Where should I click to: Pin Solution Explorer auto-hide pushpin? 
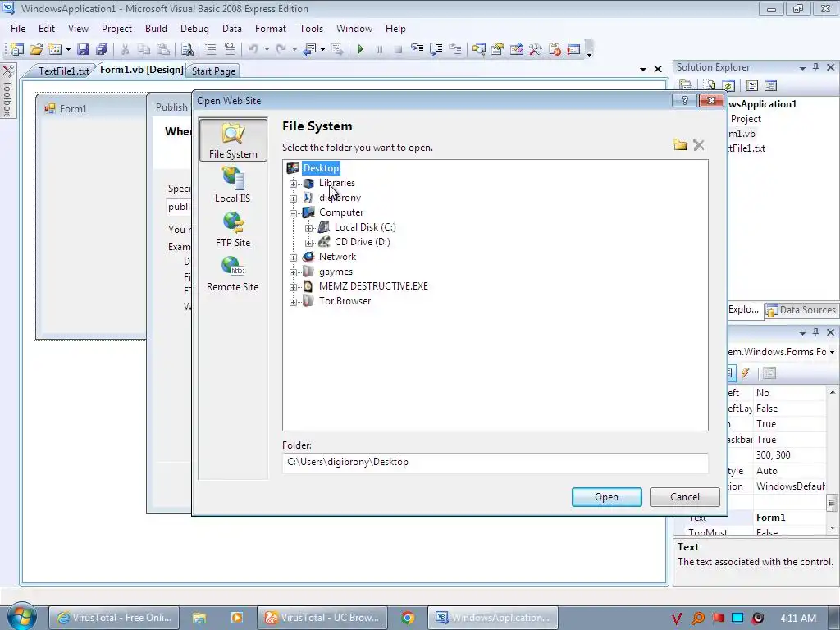[816, 67]
